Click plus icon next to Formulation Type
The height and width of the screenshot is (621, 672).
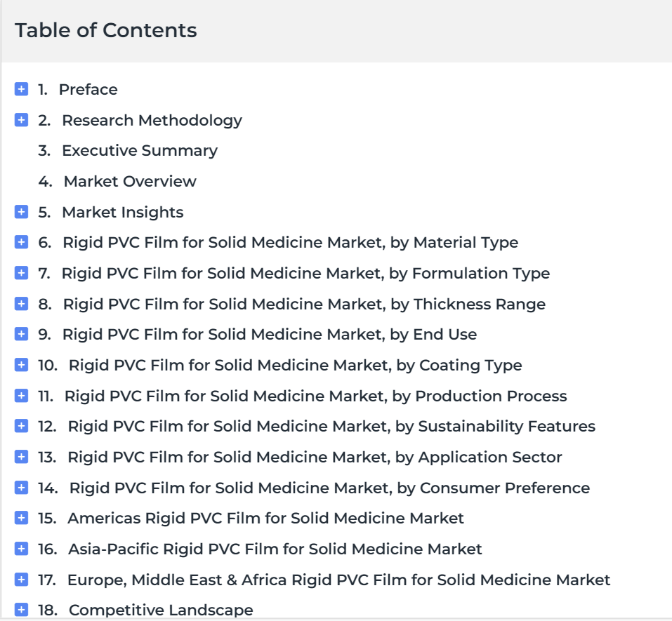(22, 273)
